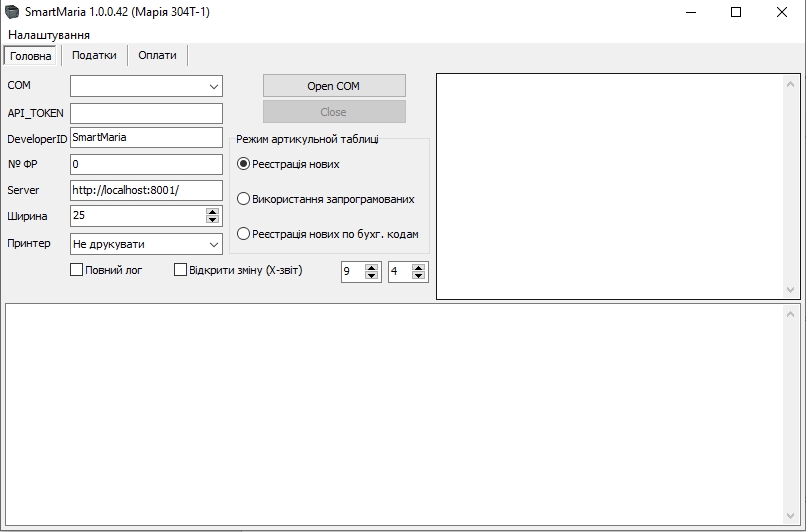Increment the spinner showing value 9

[x=372, y=267]
